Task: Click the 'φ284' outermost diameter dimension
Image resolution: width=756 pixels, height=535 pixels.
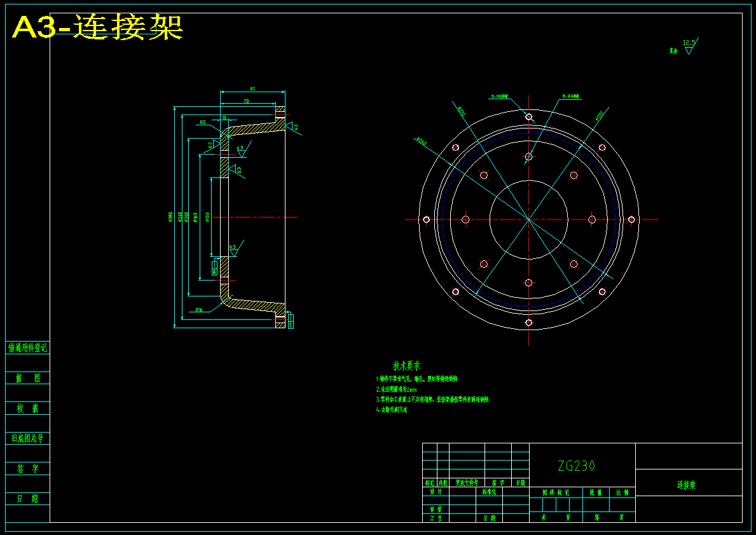Action: tap(170, 218)
